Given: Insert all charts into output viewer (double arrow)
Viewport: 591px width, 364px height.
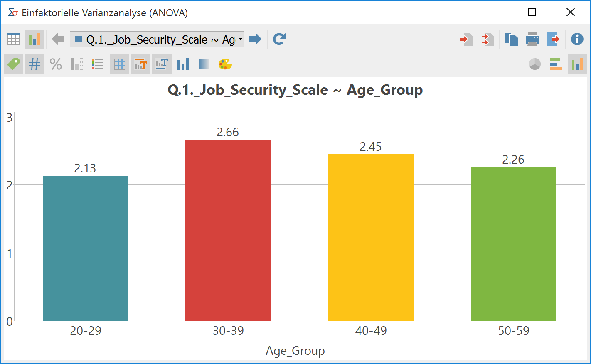Looking at the screenshot, I should click(x=488, y=39).
